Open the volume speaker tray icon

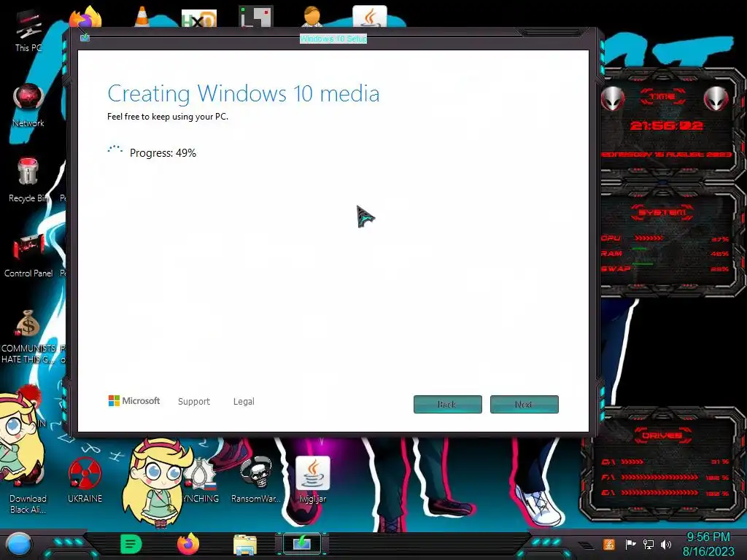tap(666, 544)
